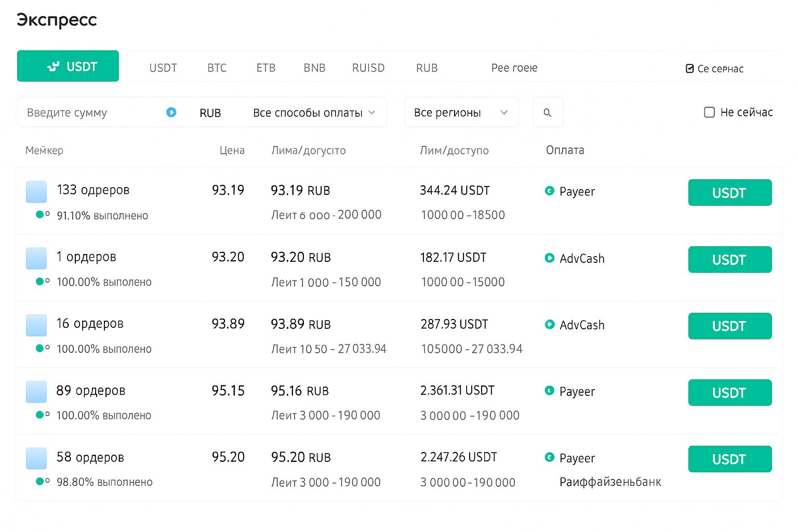Open avatar of the 1 ордеров maker
Image resolution: width=798 pixels, height=532 pixels.
point(36,258)
